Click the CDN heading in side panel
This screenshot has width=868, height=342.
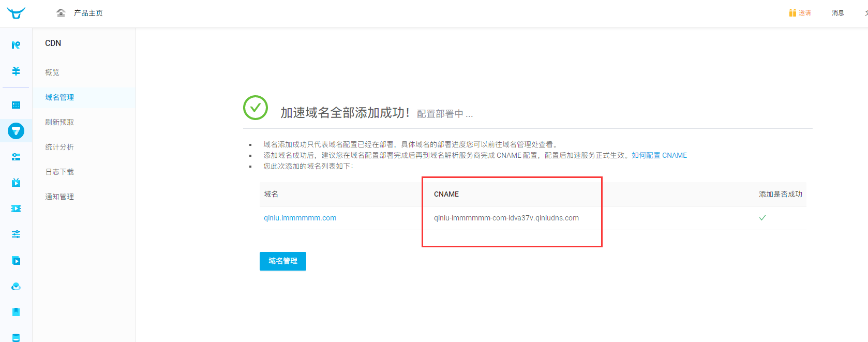coord(53,43)
